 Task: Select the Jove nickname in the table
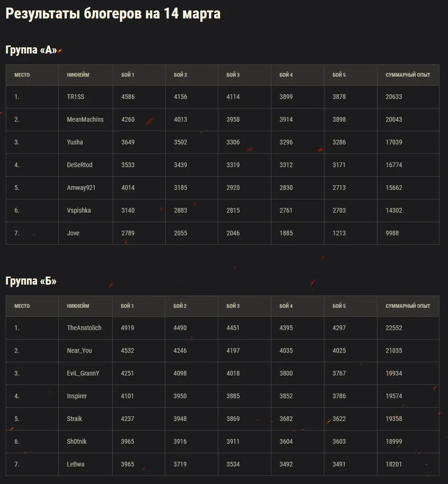[73, 233]
